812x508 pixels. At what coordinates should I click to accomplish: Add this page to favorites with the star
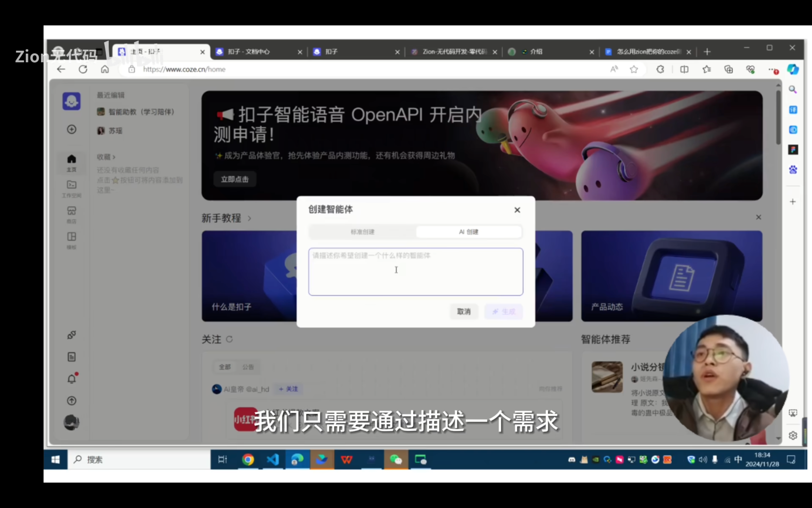[634, 69]
